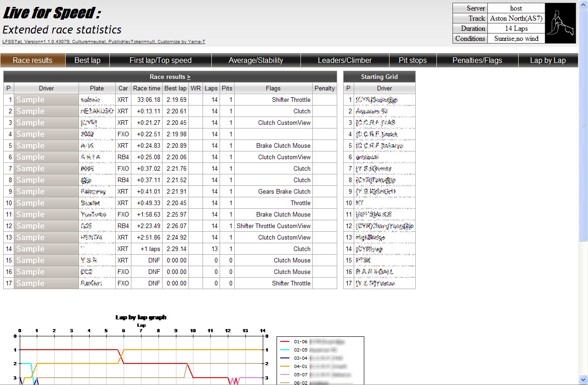588x385 pixels.
Task: Click the cyan 02-05 legend line swatch
Action: point(285,350)
